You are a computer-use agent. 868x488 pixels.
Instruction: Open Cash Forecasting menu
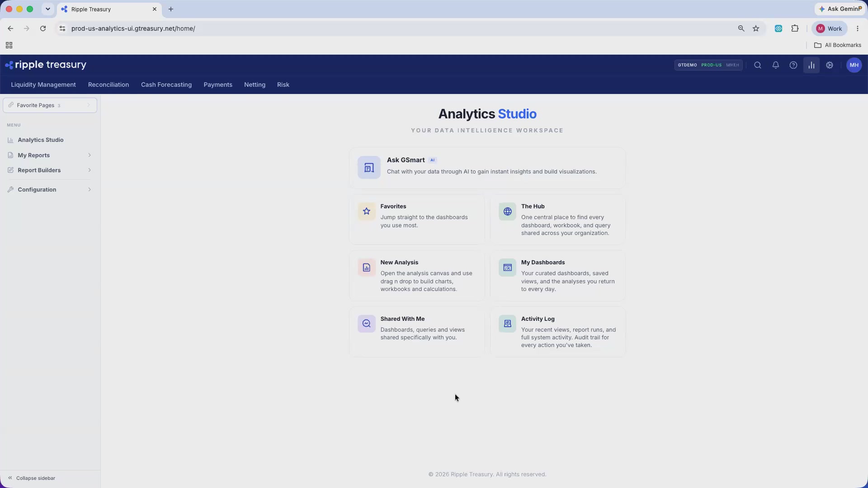tap(166, 84)
